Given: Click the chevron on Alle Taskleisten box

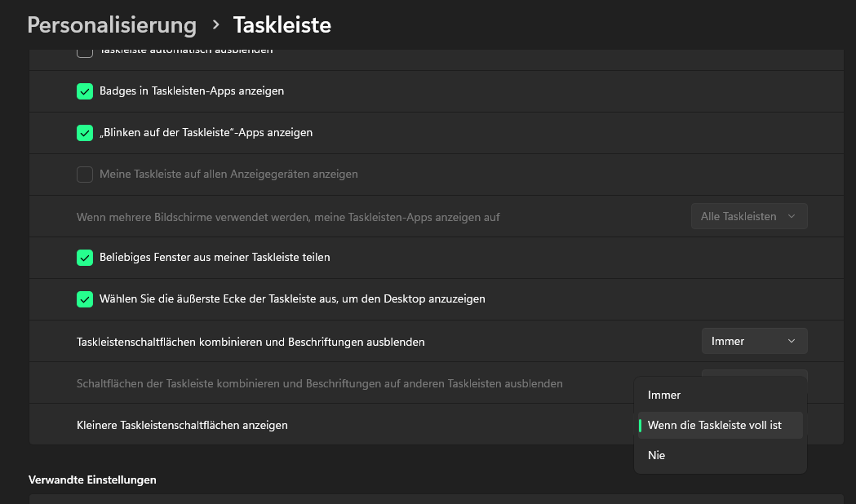Looking at the screenshot, I should click(791, 217).
